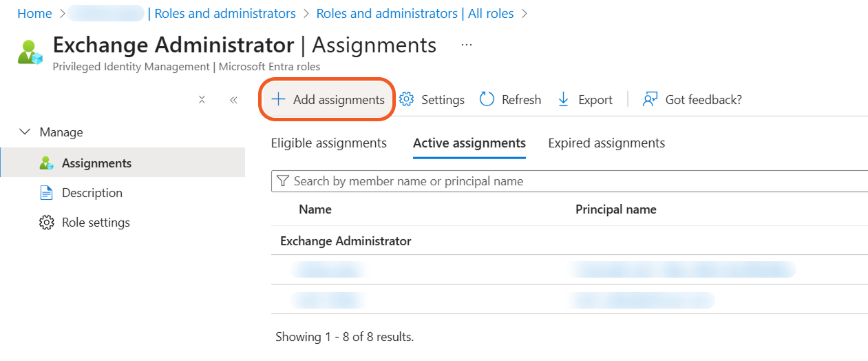This screenshot has height=361, width=868.
Task: Collapse the Manage section
Action: (x=25, y=132)
